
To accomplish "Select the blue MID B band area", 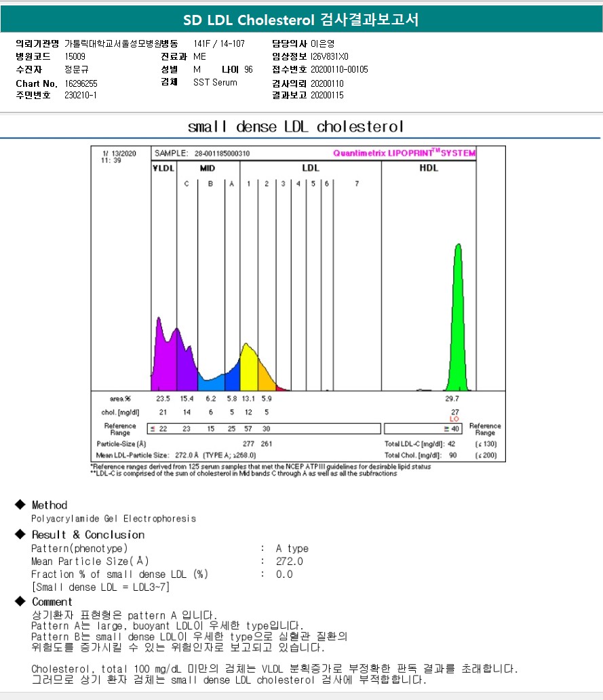I will pyautogui.click(x=210, y=381).
